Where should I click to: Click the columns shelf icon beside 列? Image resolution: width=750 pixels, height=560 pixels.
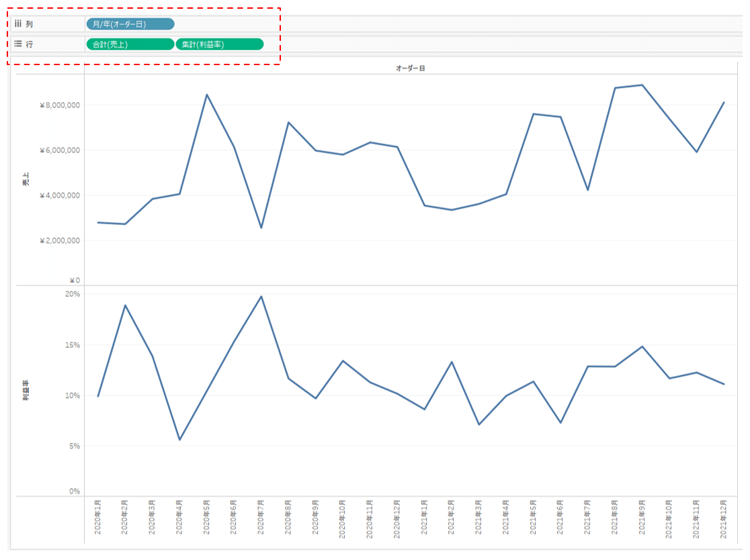pyautogui.click(x=18, y=24)
